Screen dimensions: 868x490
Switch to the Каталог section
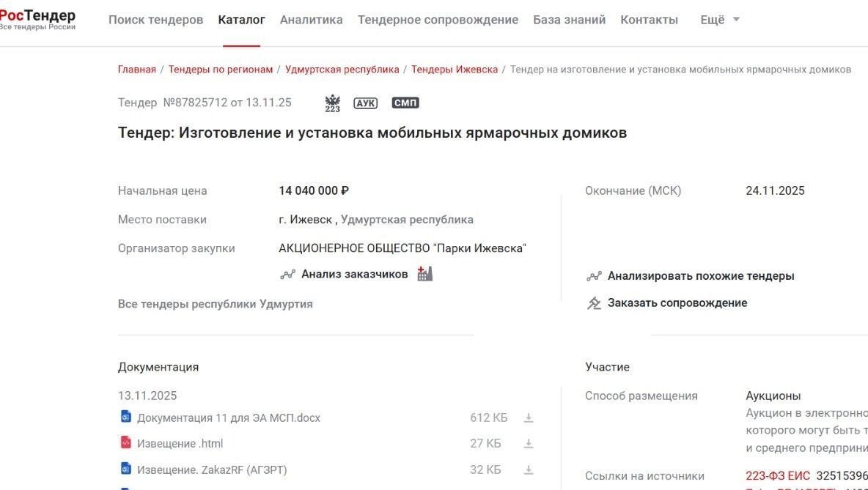(x=242, y=20)
